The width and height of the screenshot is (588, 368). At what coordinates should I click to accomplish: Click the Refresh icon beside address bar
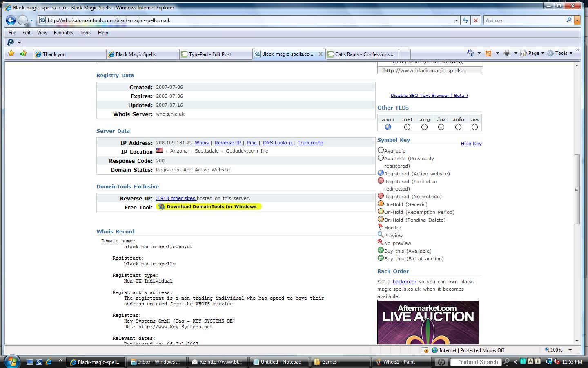coord(465,20)
